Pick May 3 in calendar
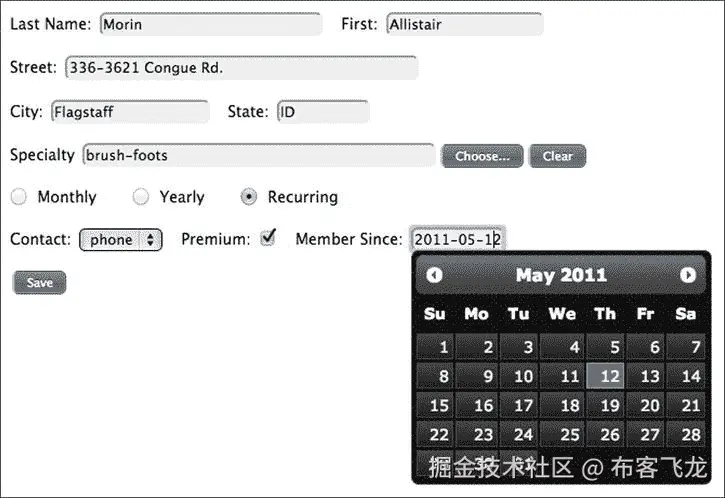 coord(519,347)
